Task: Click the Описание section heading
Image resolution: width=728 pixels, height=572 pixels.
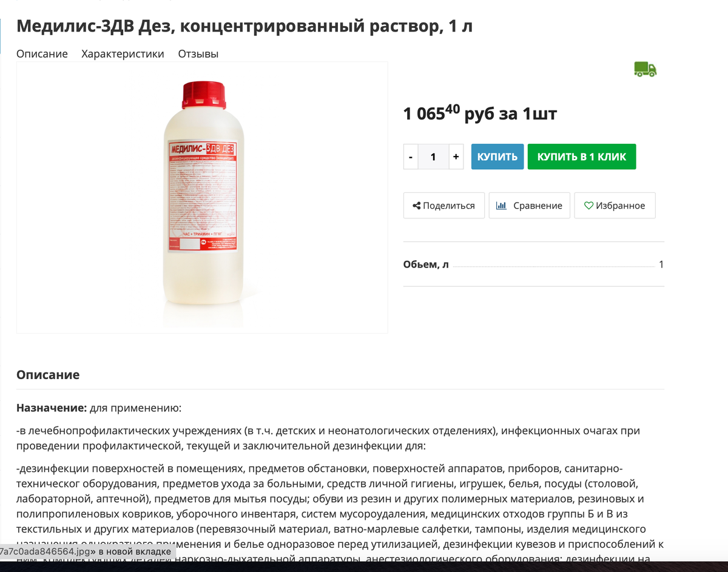Action: coord(48,374)
